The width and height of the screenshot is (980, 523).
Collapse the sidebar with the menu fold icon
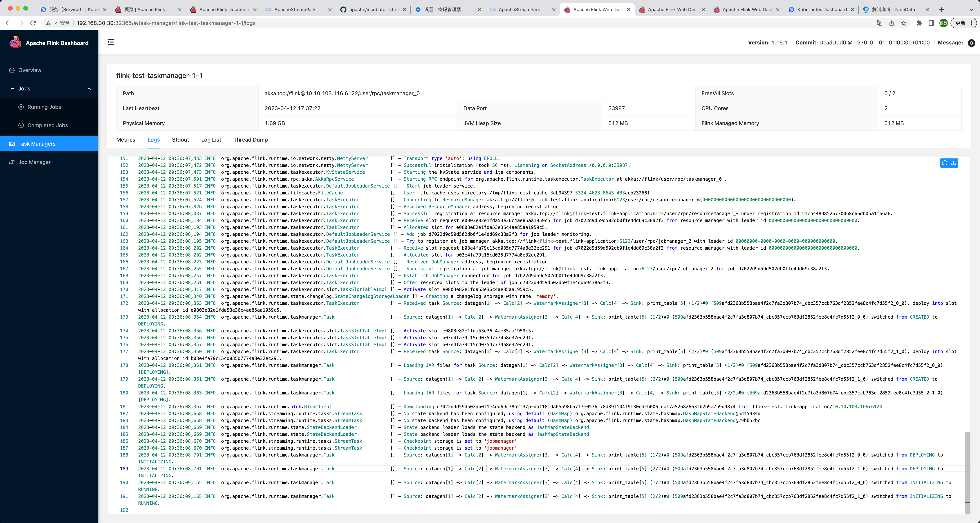click(x=111, y=42)
